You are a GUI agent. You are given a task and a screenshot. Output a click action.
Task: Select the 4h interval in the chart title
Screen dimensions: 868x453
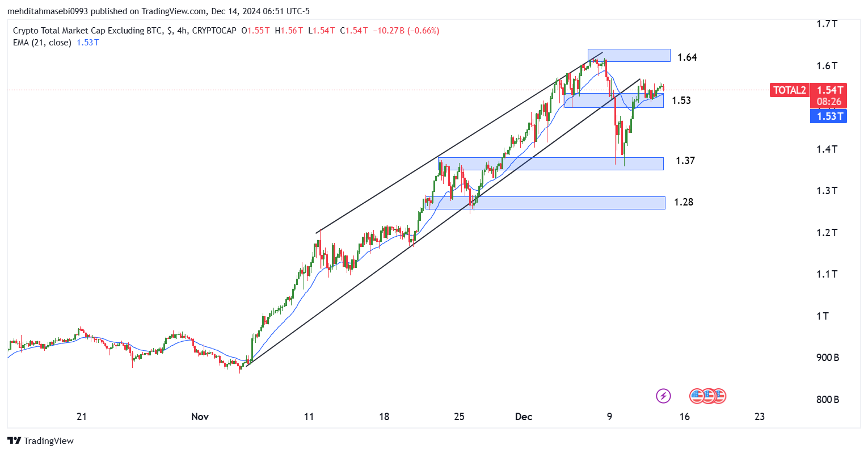click(182, 31)
